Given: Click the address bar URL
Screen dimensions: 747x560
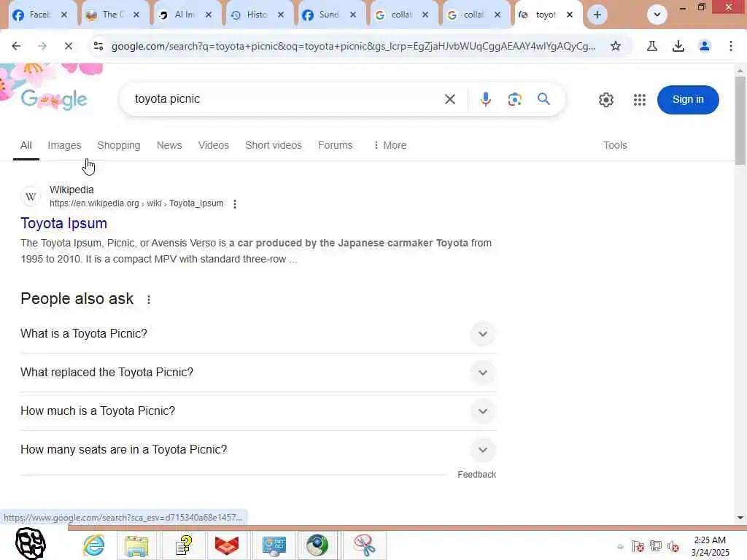Looking at the screenshot, I should [353, 46].
